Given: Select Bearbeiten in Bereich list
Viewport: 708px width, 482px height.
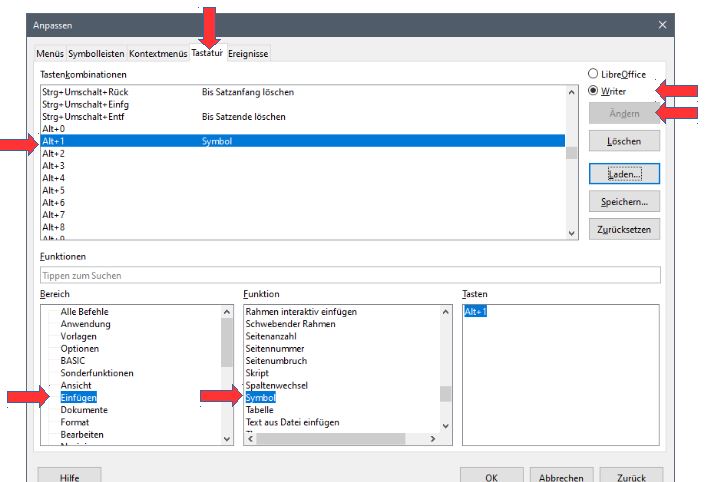Looking at the screenshot, I should (x=82, y=435).
